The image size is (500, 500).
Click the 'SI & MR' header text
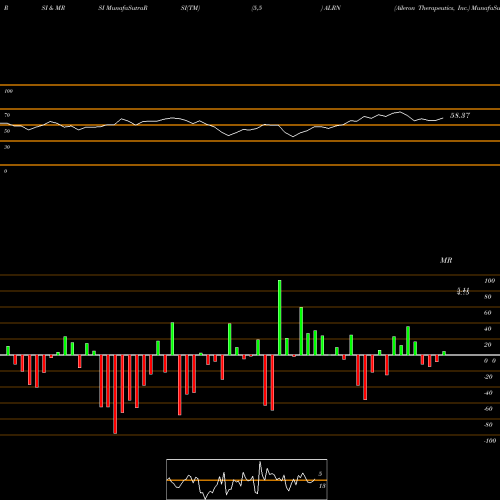[53, 8]
